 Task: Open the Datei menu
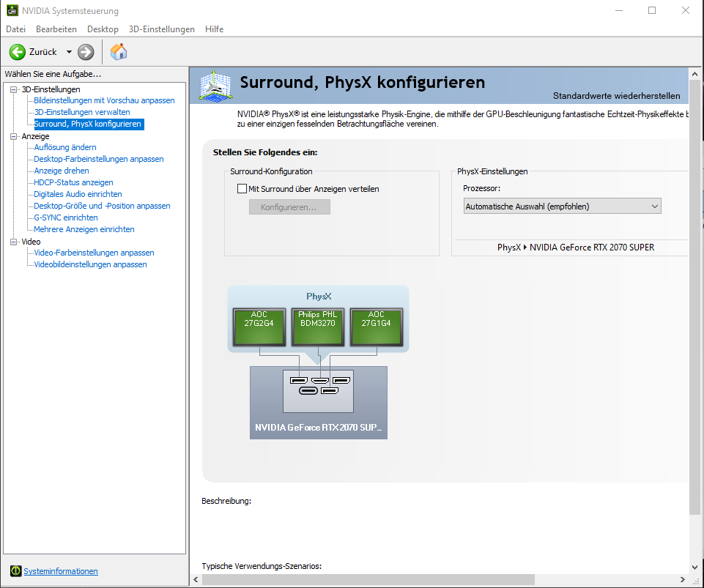[x=15, y=29]
